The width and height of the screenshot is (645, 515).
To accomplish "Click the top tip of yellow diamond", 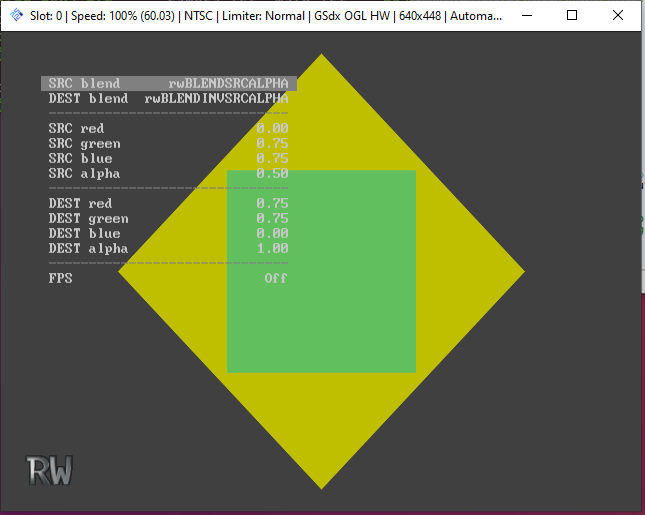I will [322, 60].
